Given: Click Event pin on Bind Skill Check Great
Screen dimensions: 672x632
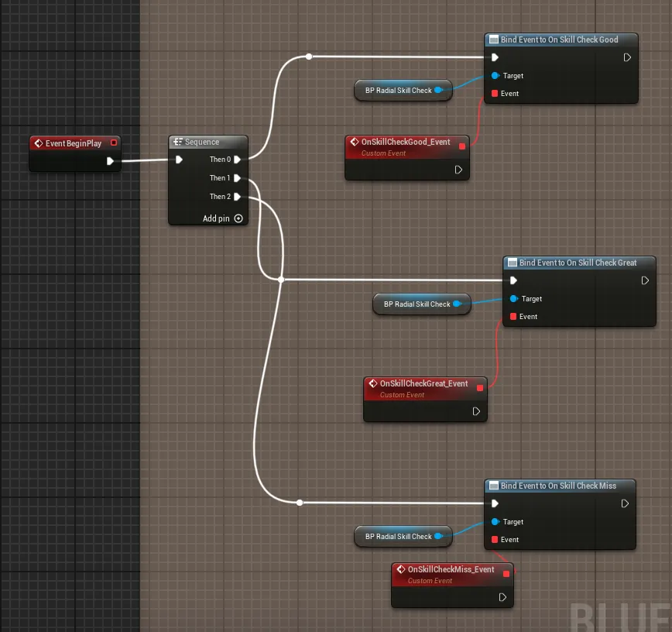Looking at the screenshot, I should (513, 317).
